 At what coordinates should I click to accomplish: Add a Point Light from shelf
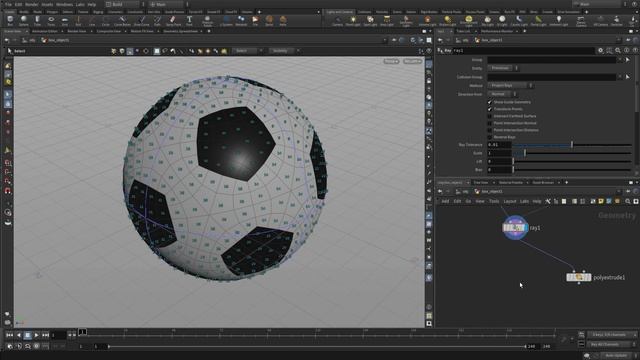(x=353, y=21)
